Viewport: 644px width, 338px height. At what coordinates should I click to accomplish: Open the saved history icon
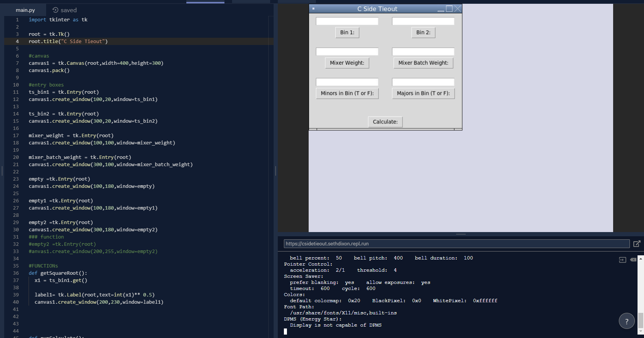[x=55, y=10]
